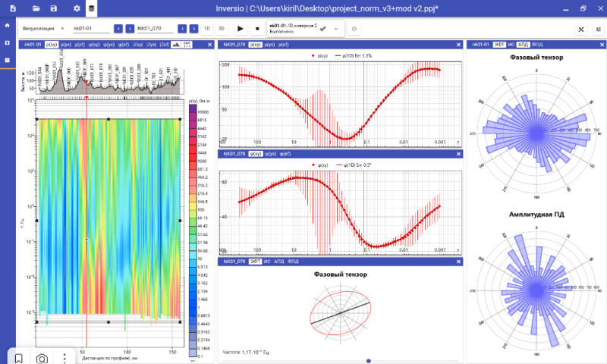607x364 pixels.
Task: Click the new project file icon
Action: (x=12, y=8)
